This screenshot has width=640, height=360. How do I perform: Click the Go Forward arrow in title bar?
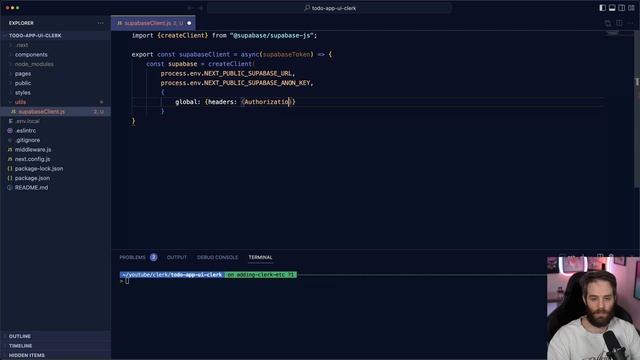coord(200,8)
